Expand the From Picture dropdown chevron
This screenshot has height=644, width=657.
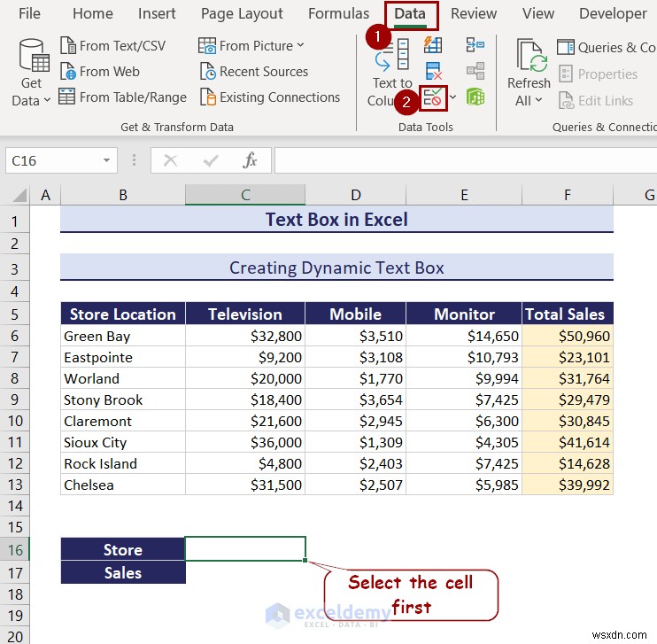click(300, 44)
